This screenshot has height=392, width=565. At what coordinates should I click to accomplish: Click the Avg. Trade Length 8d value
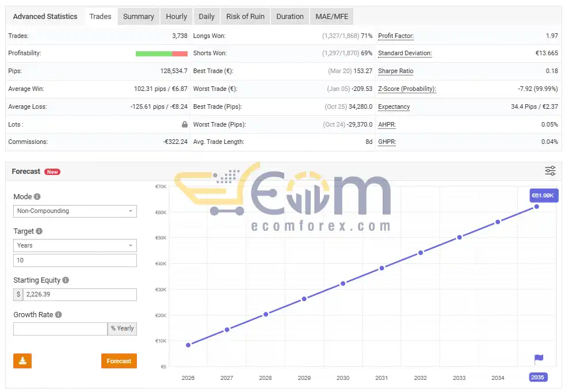[x=369, y=142]
